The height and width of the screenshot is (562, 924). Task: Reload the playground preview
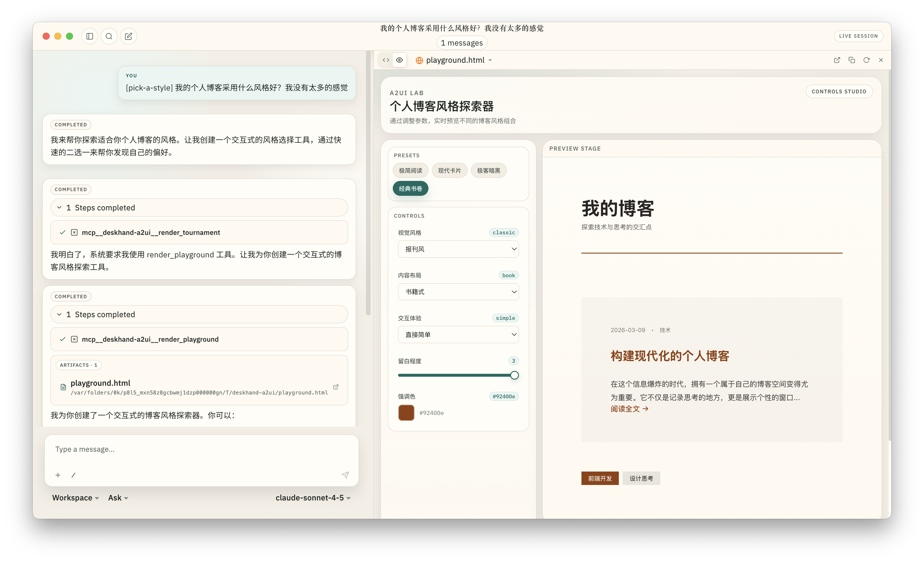click(x=866, y=60)
